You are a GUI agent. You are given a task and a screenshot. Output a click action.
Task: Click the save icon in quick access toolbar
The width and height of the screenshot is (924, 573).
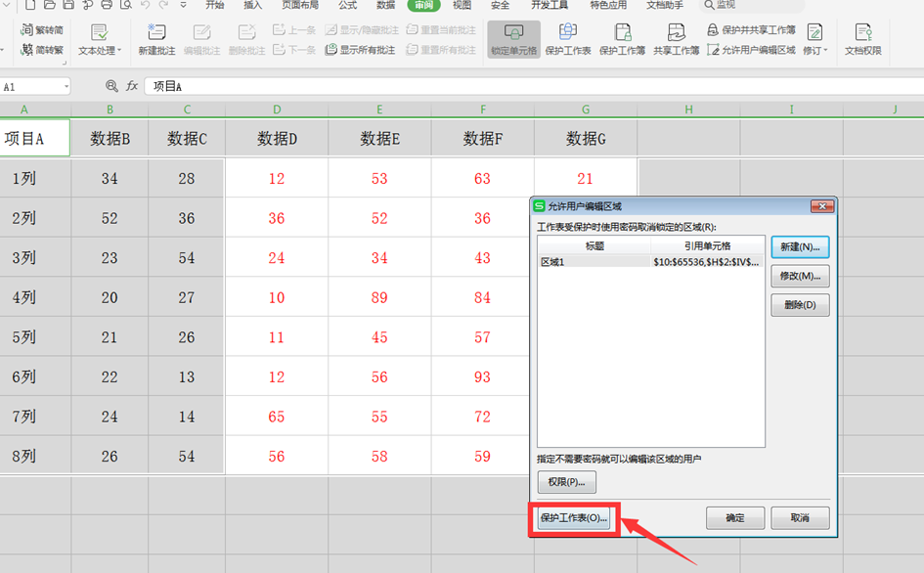point(68,5)
